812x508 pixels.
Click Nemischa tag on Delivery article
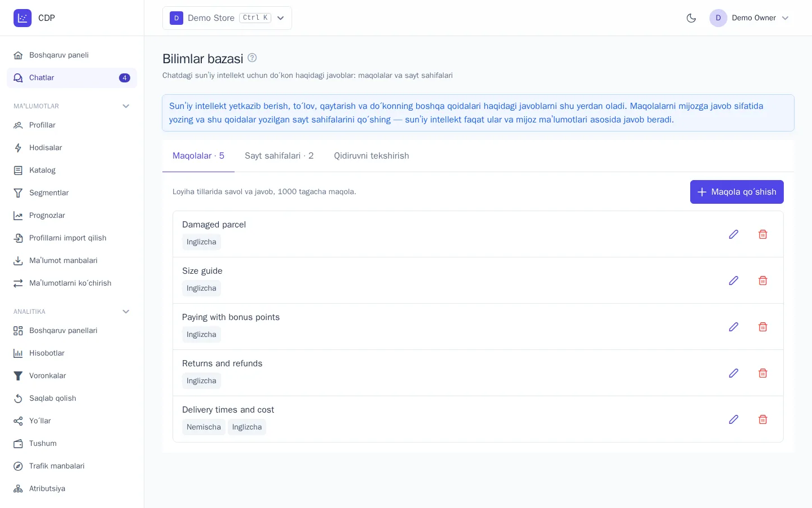pyautogui.click(x=204, y=427)
